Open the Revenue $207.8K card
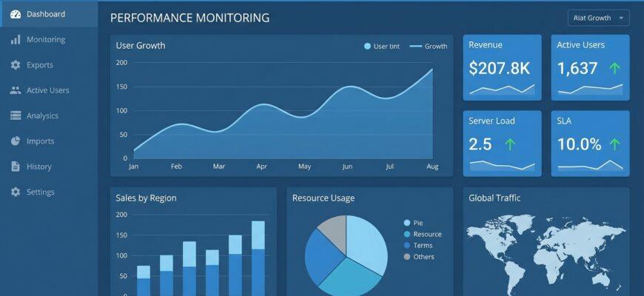The image size is (644, 296). tap(502, 67)
